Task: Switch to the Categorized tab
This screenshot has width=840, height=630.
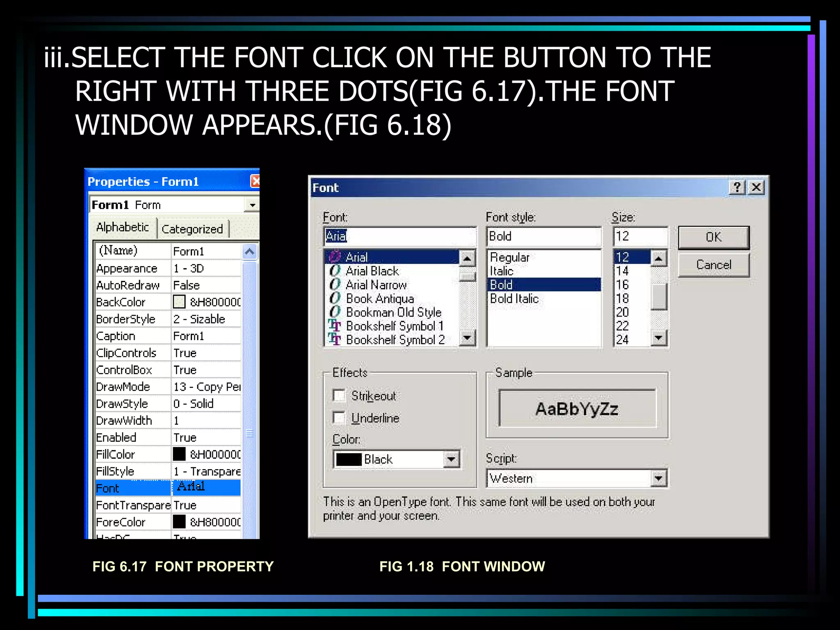Action: (x=192, y=229)
